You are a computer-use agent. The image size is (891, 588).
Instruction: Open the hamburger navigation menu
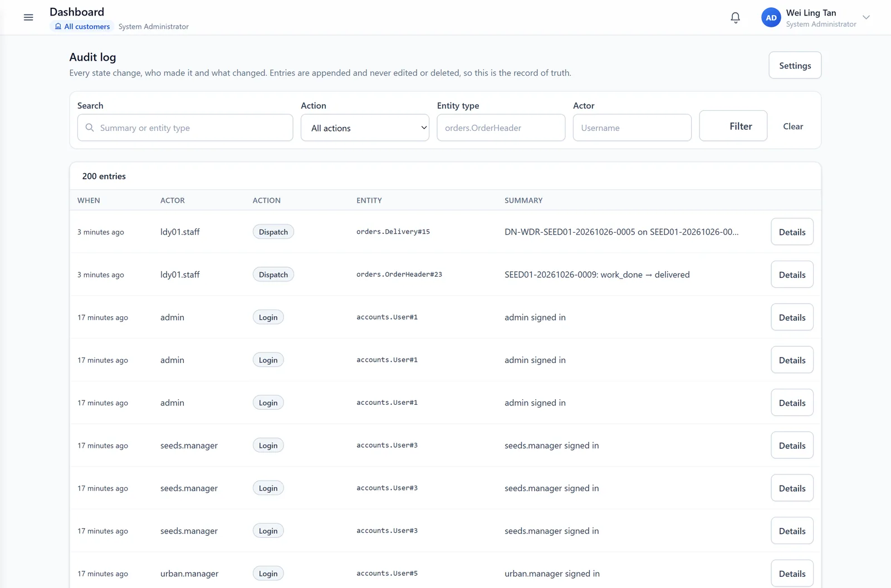(x=28, y=17)
